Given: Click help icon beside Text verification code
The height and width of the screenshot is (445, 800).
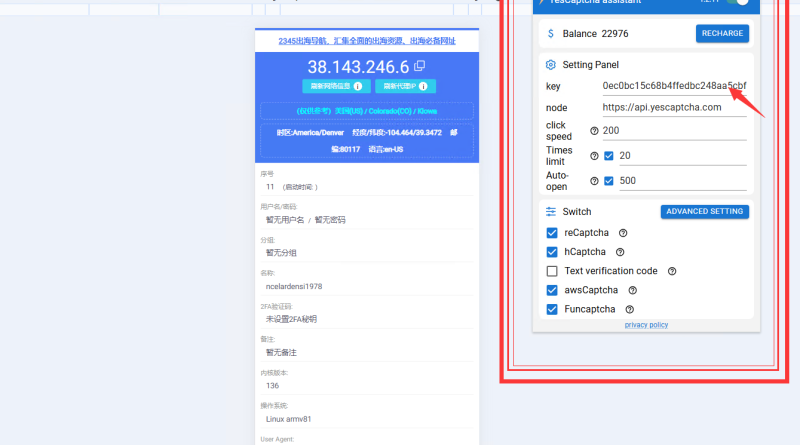Looking at the screenshot, I should [672, 271].
